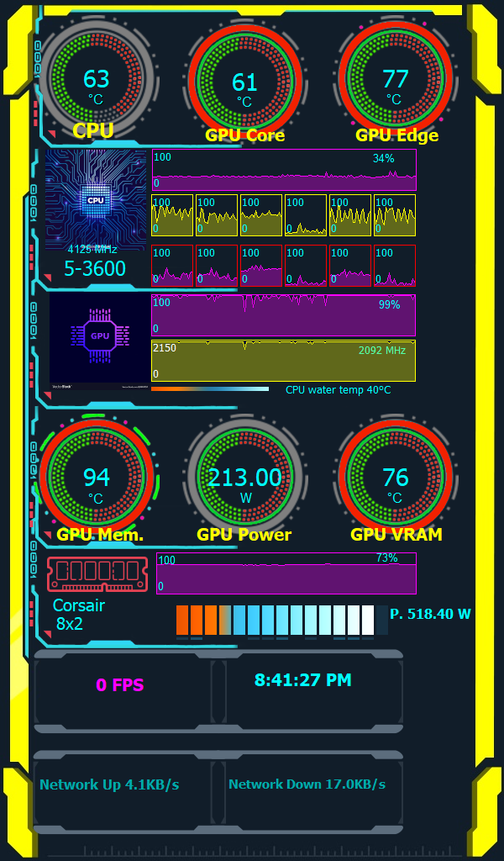Select the GPU Core temperature gauge
Viewport: 504px width, 861px height.
[244, 82]
